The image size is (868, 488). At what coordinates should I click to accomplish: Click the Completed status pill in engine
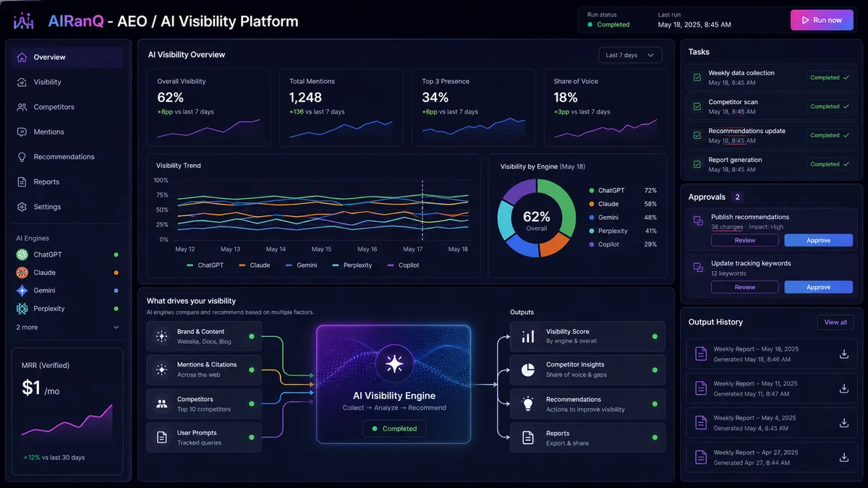point(394,429)
